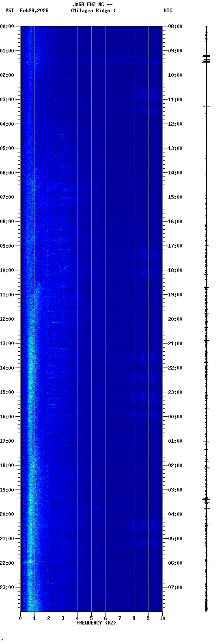Click UTC time label '07:00'

[175, 587]
